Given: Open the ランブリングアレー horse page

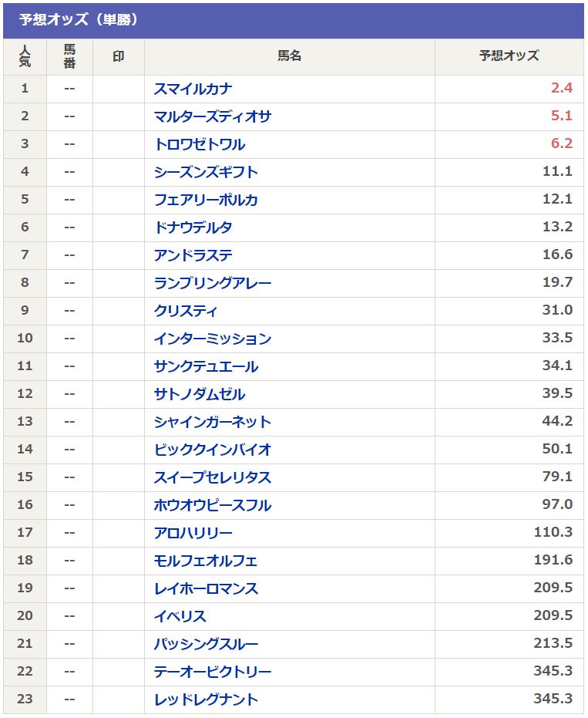Looking at the screenshot, I should [x=213, y=283].
